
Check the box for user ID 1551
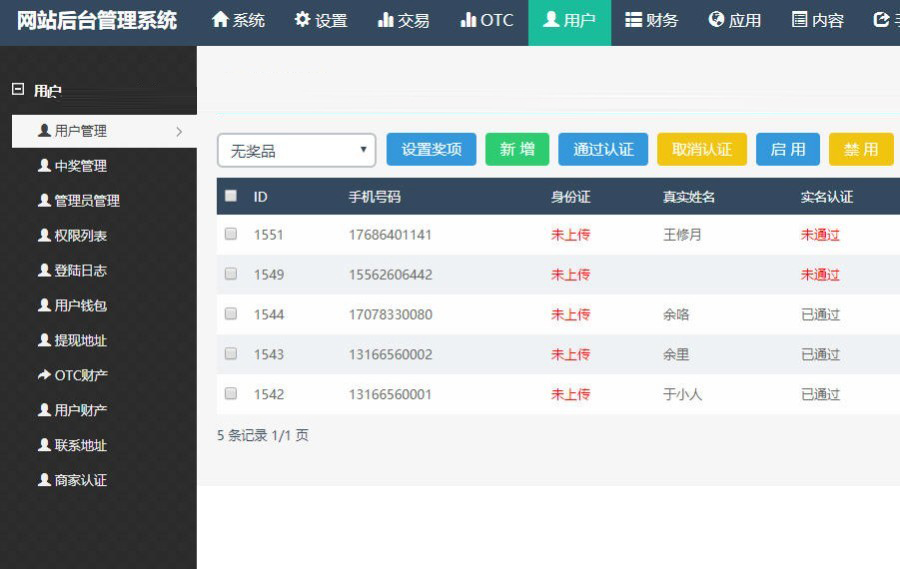point(231,234)
